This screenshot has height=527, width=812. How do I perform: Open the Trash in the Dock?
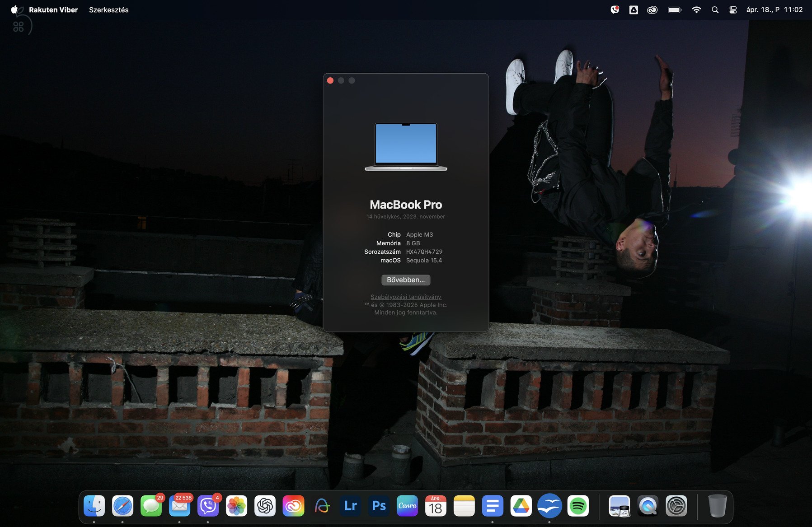click(x=718, y=506)
